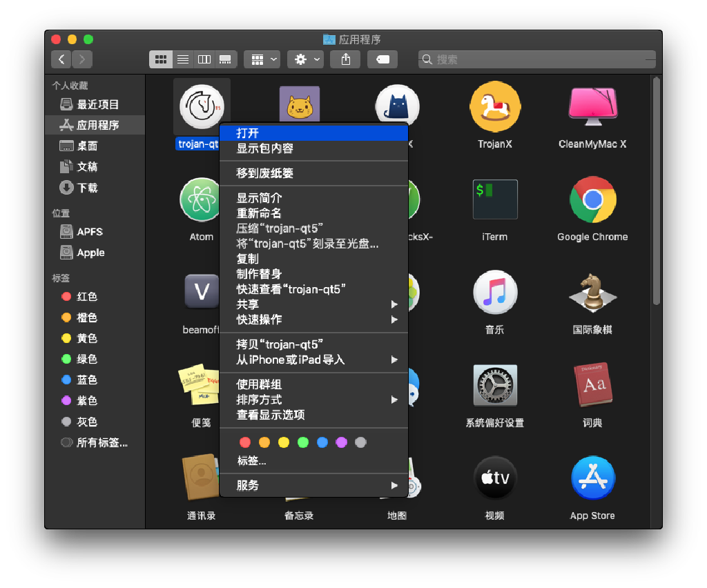This screenshot has height=588, width=707.
Task: Expand the 排序方式 (Sort By) submenu
Action: (x=311, y=399)
